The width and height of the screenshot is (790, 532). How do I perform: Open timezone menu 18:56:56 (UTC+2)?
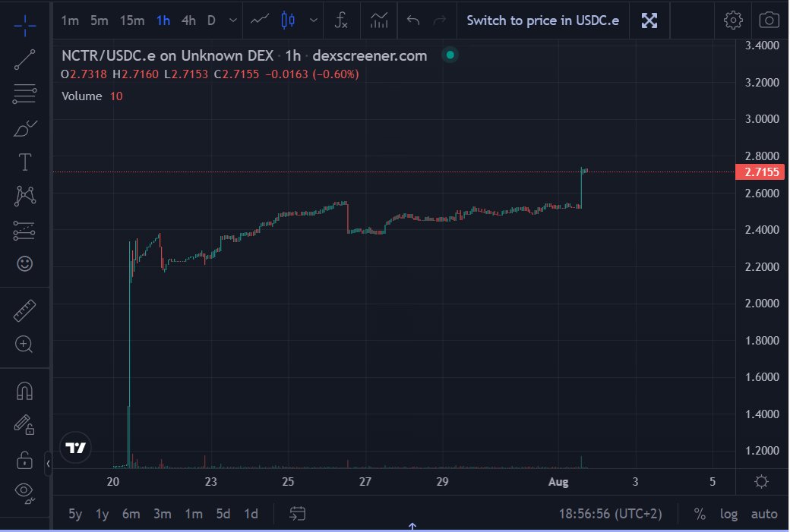click(610, 514)
